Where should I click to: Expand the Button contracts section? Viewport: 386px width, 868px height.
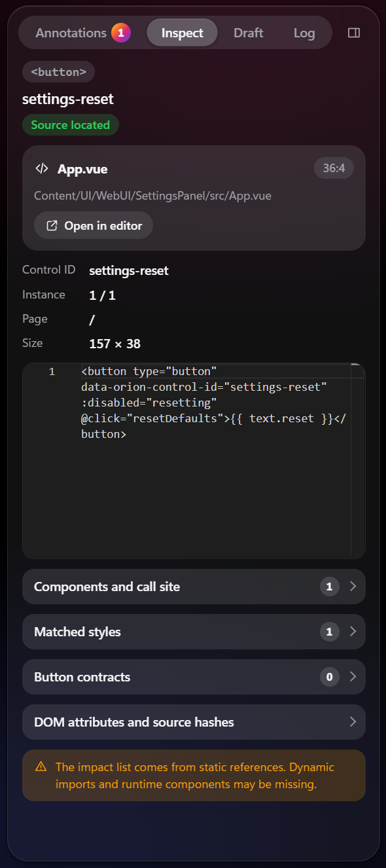[194, 677]
